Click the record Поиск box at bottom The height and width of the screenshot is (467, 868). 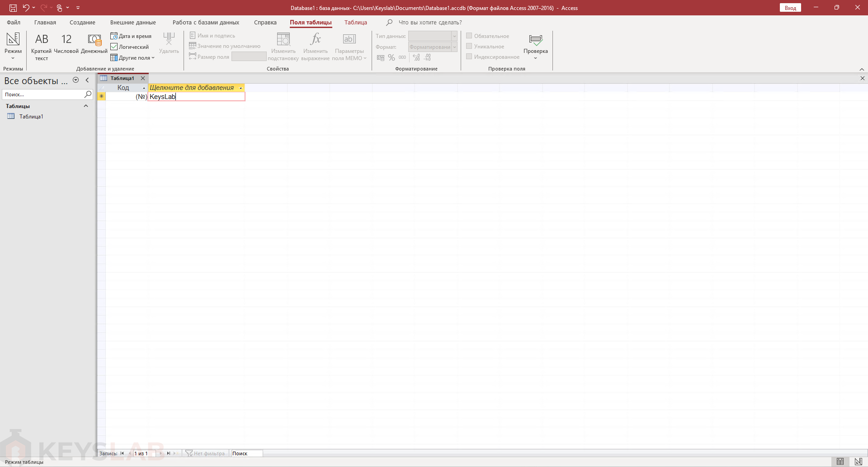click(x=246, y=453)
